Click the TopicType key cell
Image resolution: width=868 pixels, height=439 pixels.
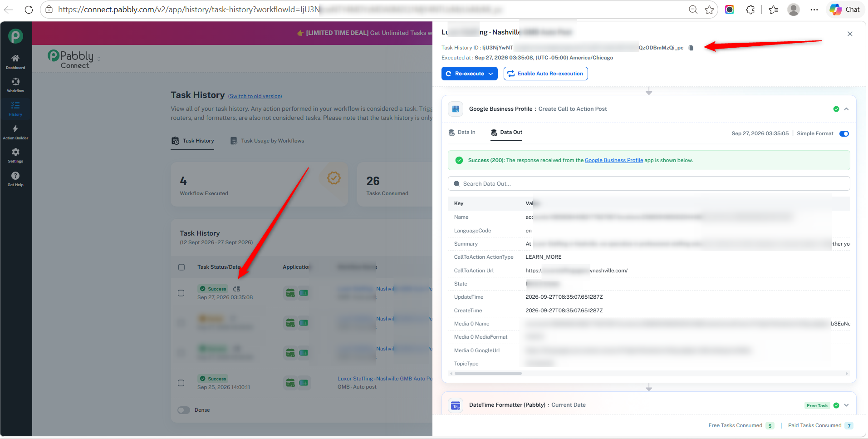coord(466,364)
